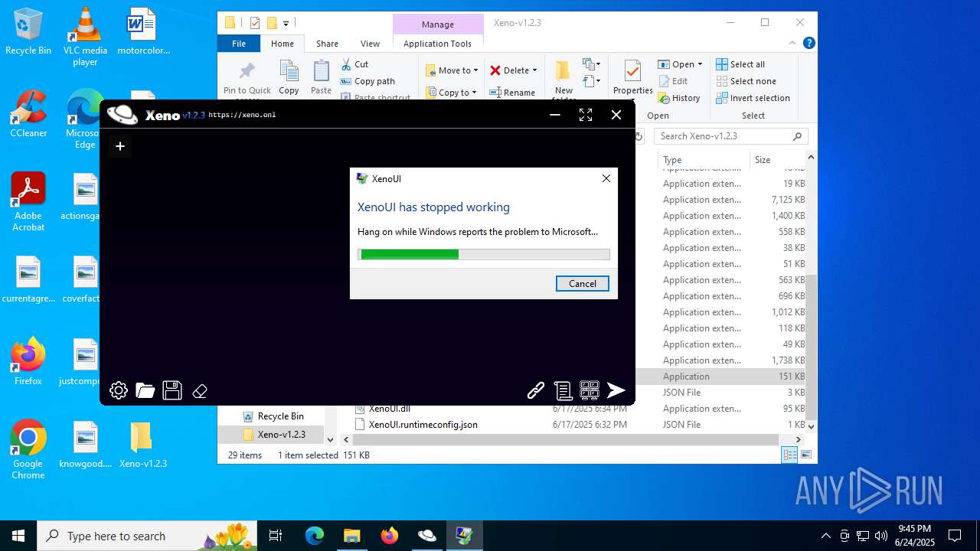Click Select all in the ribbon
The height and width of the screenshot is (551, 980).
click(x=740, y=64)
